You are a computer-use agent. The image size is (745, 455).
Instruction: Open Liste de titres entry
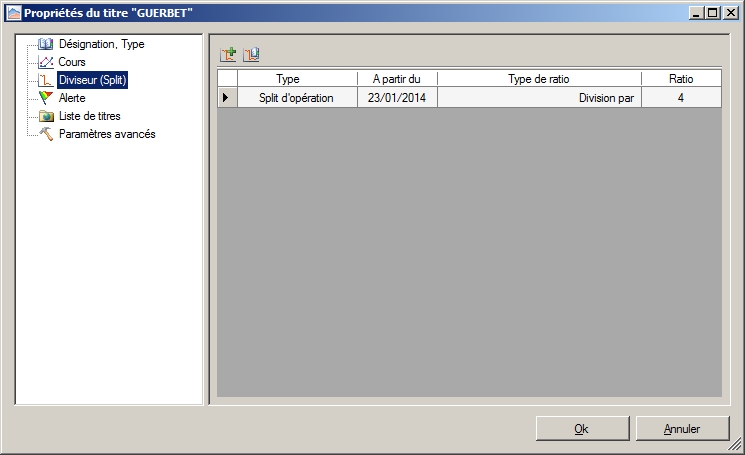coord(90,116)
